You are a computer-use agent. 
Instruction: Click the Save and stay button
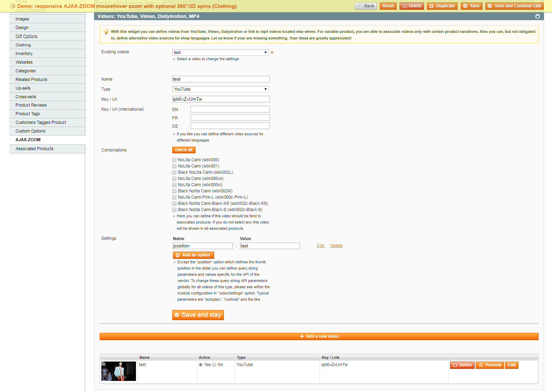[x=198, y=315]
